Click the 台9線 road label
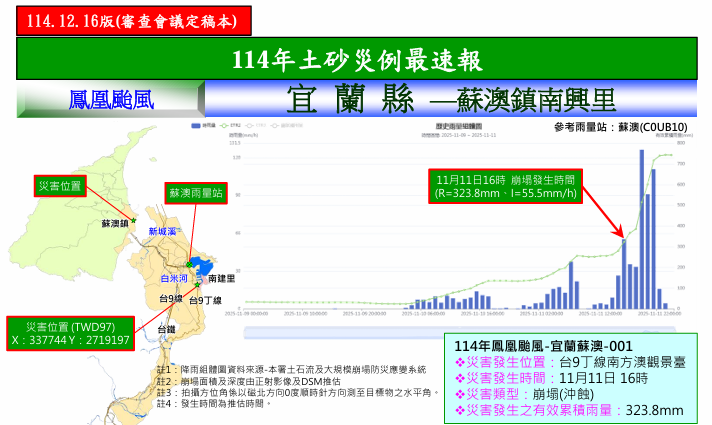 pyautogui.click(x=171, y=298)
